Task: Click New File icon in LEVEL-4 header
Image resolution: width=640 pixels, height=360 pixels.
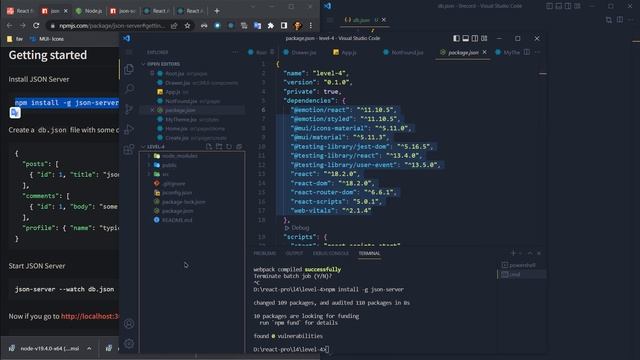Action: 209,147
